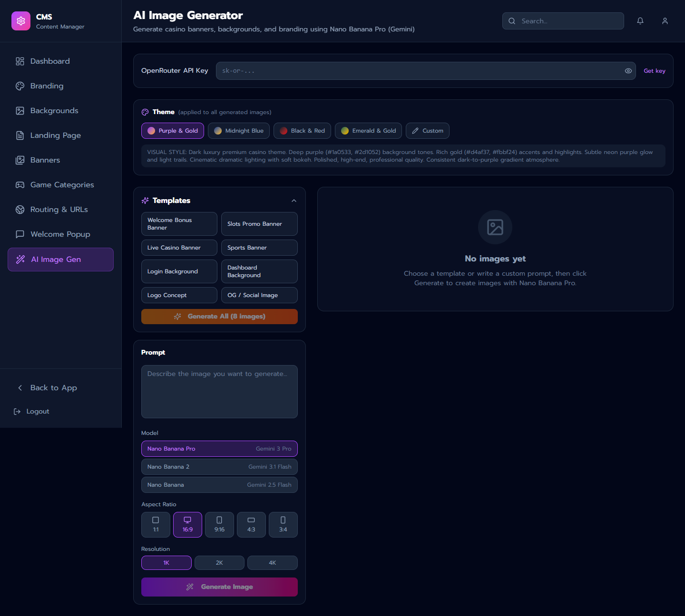Select Nano Banana Gemini 2.5 Flash model
The height and width of the screenshot is (616, 685).
[x=219, y=485]
